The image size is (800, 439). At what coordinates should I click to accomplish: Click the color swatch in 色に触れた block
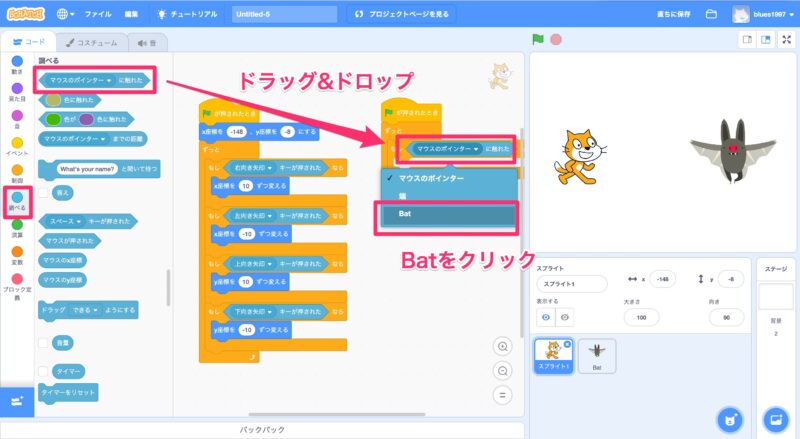click(x=53, y=100)
